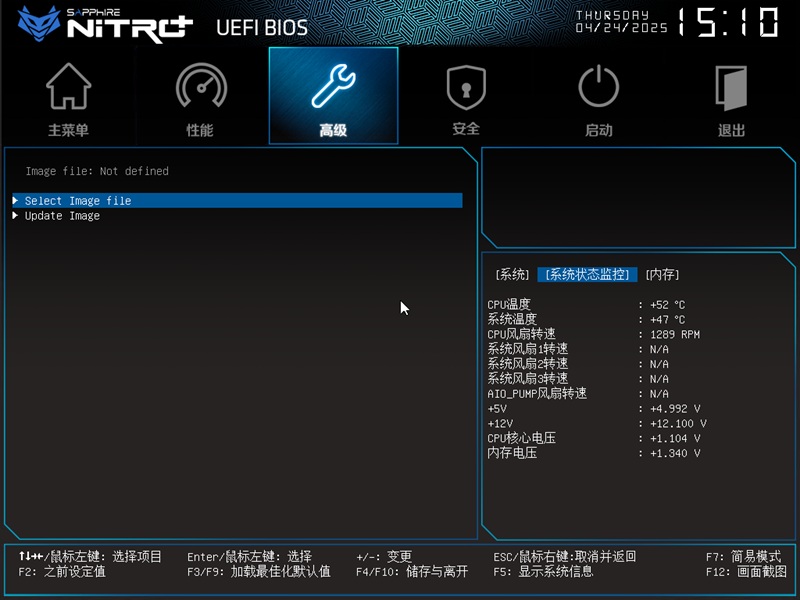
Task: Switch to the [系统] tab
Action: [x=513, y=275]
